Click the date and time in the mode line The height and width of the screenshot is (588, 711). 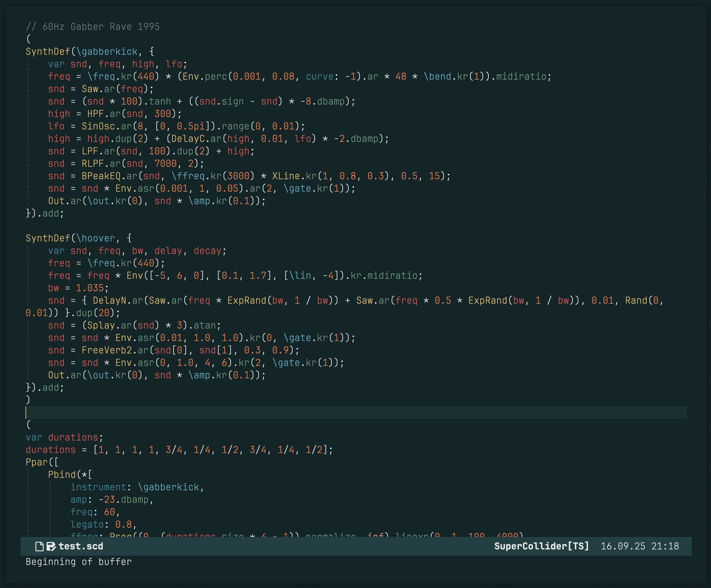(x=640, y=547)
